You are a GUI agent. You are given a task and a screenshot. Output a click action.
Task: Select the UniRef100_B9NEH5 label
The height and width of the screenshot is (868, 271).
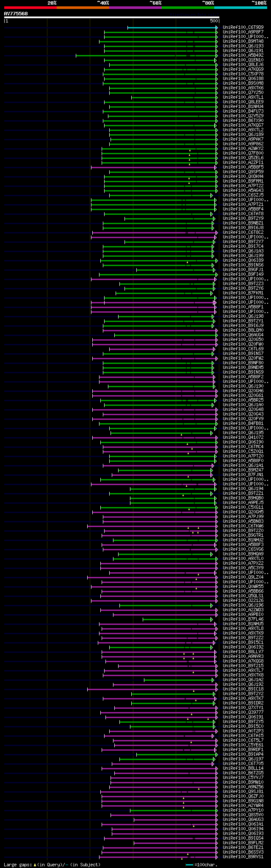pos(243,368)
